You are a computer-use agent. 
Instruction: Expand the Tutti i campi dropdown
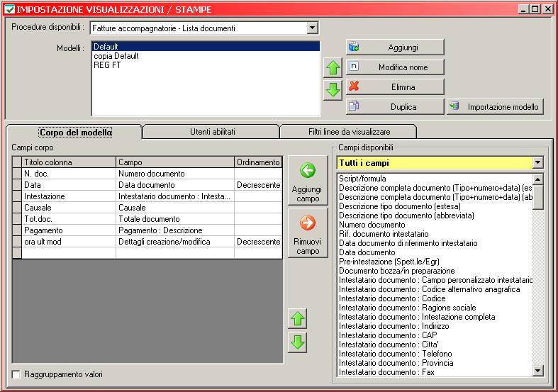point(537,163)
